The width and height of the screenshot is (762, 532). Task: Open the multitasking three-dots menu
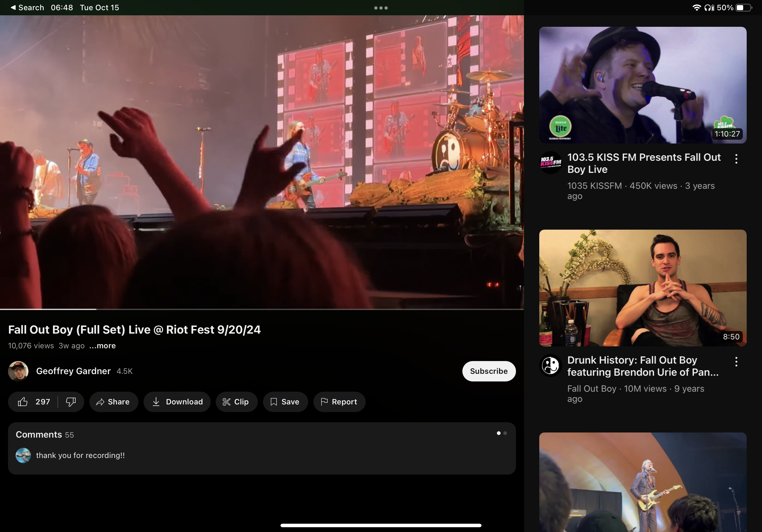pyautogui.click(x=381, y=8)
